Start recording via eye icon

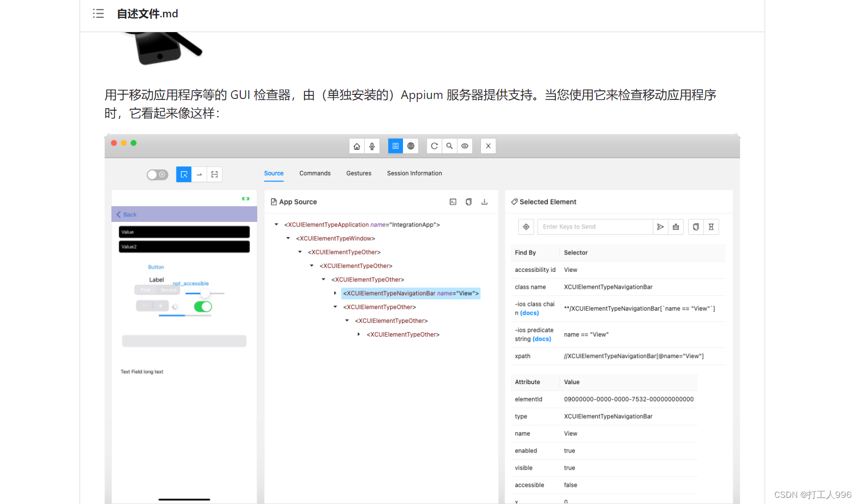pos(465,146)
